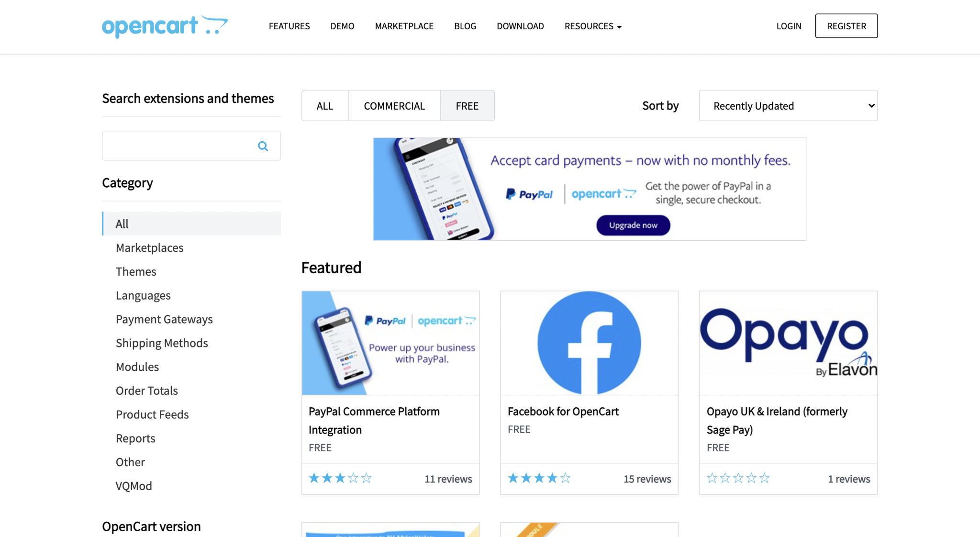Click the Upgrade now button
980x537 pixels.
pyautogui.click(x=633, y=225)
